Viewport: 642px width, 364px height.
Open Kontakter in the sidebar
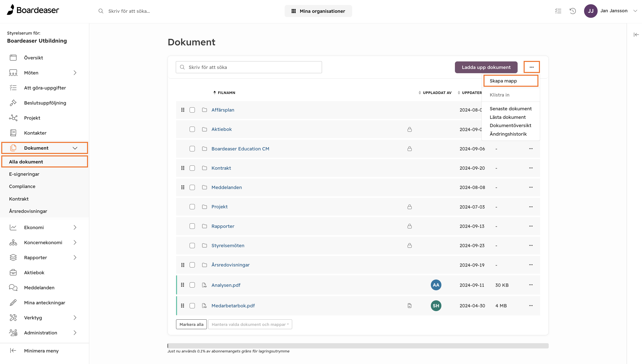tap(35, 133)
